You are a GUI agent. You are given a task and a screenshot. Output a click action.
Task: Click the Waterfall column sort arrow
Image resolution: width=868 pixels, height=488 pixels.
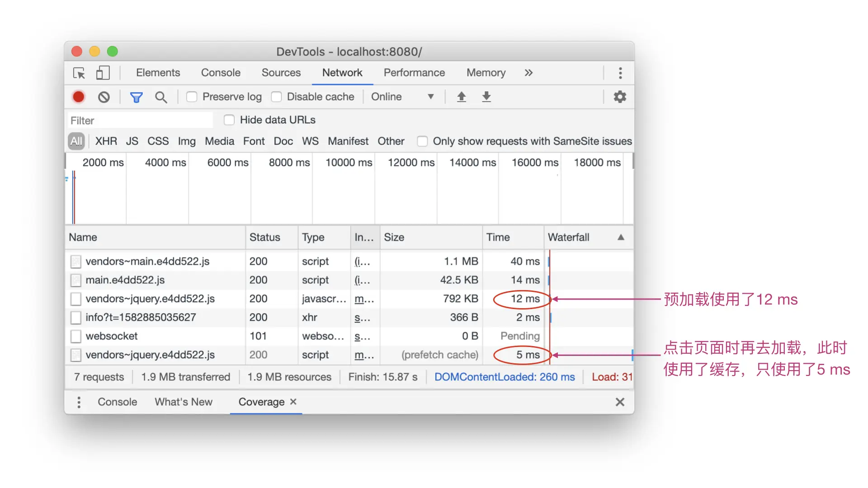pyautogui.click(x=621, y=237)
